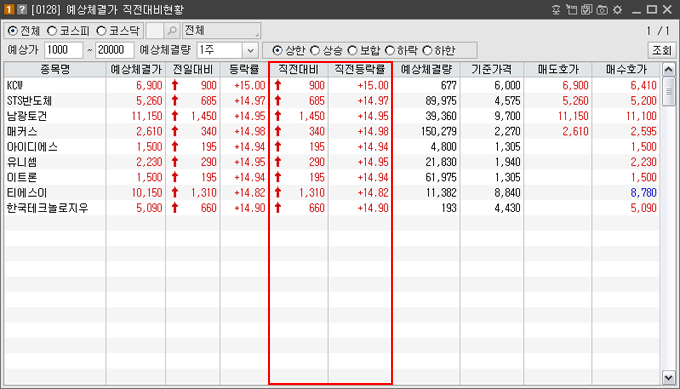The image size is (680, 389).
Task: Click the 1 / 1 page indicator
Action: 657,31
